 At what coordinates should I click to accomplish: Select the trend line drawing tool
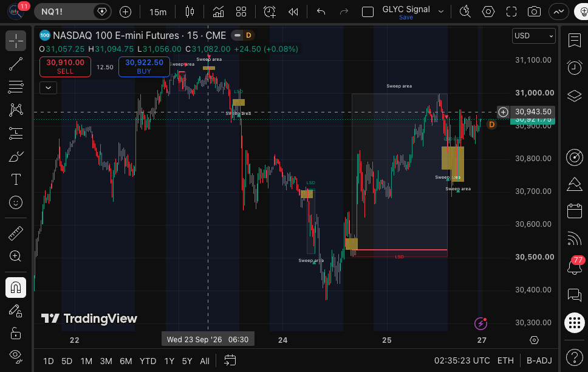(x=16, y=64)
